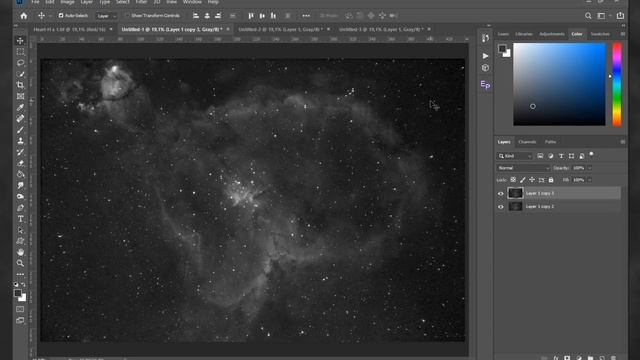640x360 pixels.
Task: Open the Actions play-button panel icon
Action: point(485,56)
